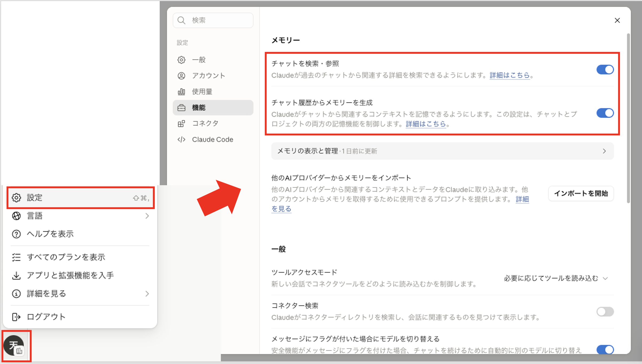Click the download icon beside アプリと拡張機能を入手

[x=16, y=275]
